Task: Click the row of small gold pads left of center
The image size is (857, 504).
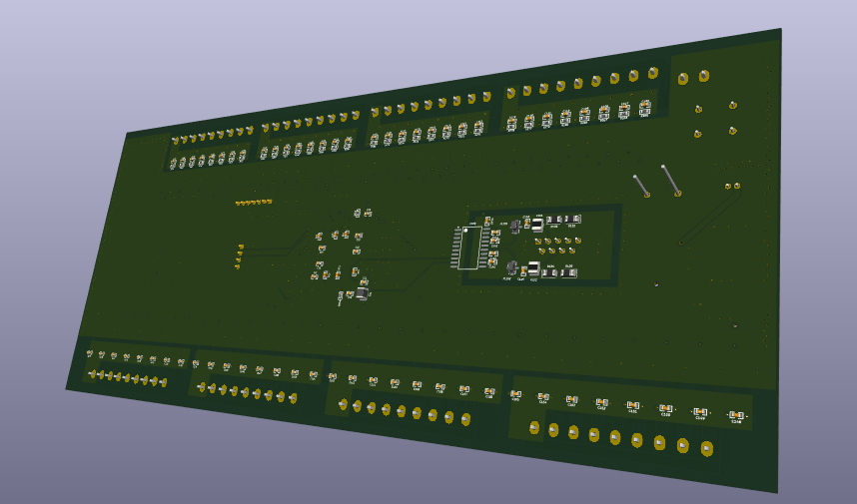Action: pyautogui.click(x=254, y=202)
